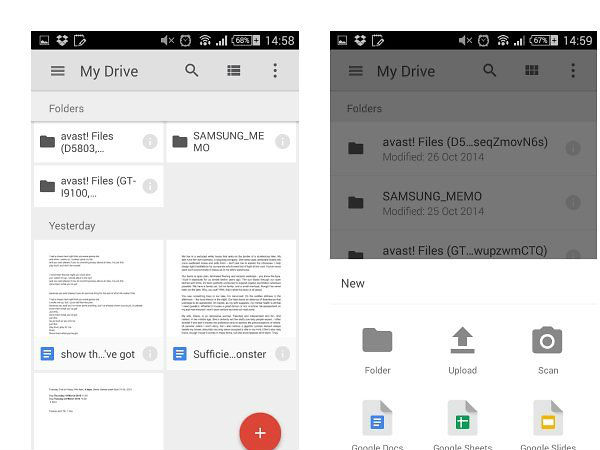
Task: Open the SAMSUNG_MEMO folder tile in grid view
Action: click(x=230, y=142)
